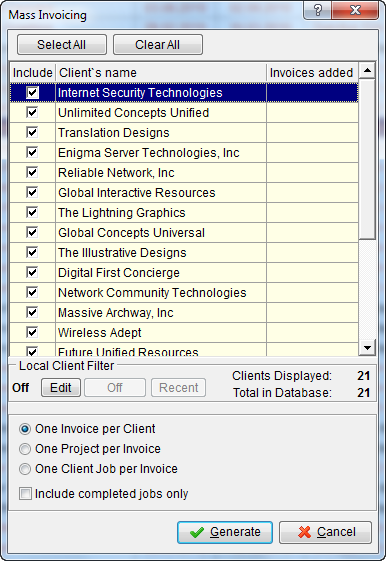Click the client list scroll down arrow
The width and height of the screenshot is (386, 561).
point(367,347)
